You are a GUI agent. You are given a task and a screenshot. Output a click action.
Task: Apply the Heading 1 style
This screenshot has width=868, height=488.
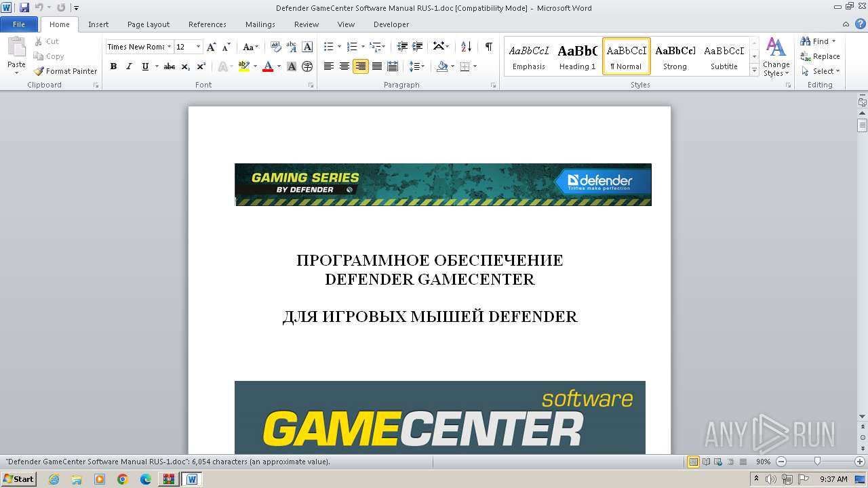[578, 56]
